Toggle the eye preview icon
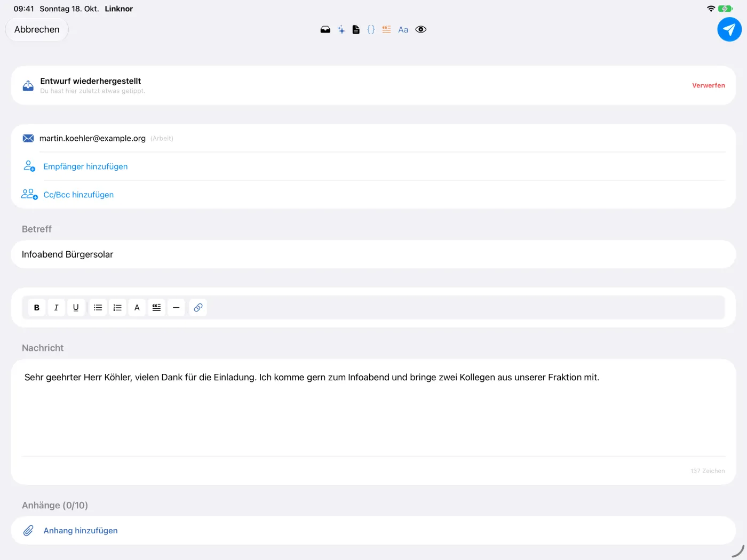Image resolution: width=747 pixels, height=560 pixels. click(421, 29)
